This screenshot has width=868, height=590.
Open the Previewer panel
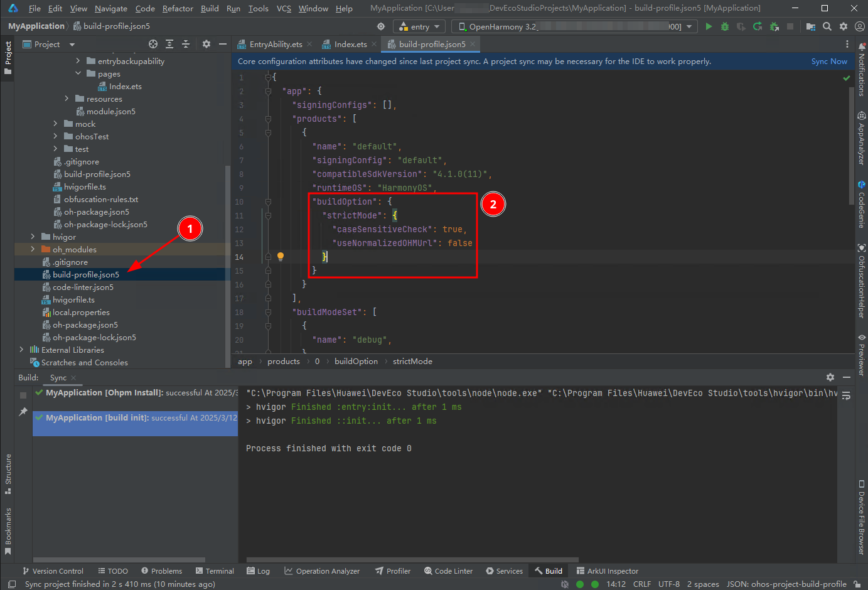[861, 351]
